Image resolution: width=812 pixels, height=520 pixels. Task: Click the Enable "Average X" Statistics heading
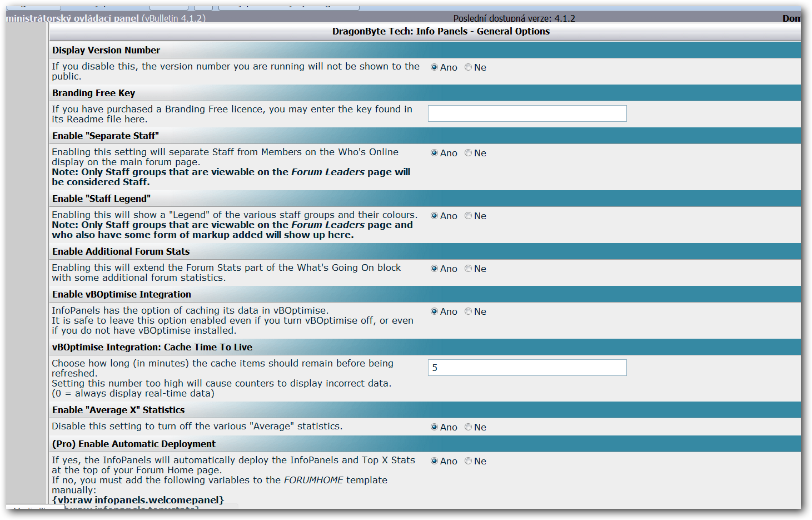tap(118, 410)
